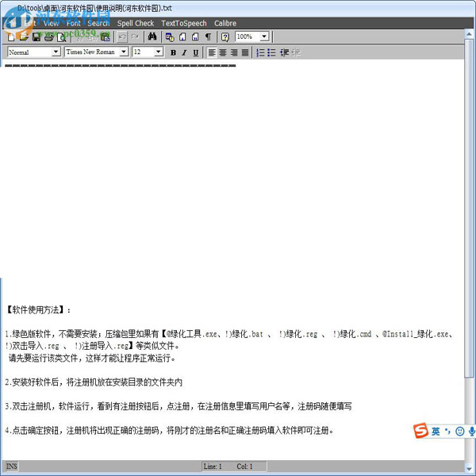Open the TextToSpeech menu
Viewport: 476px width, 476px height.
184,23
